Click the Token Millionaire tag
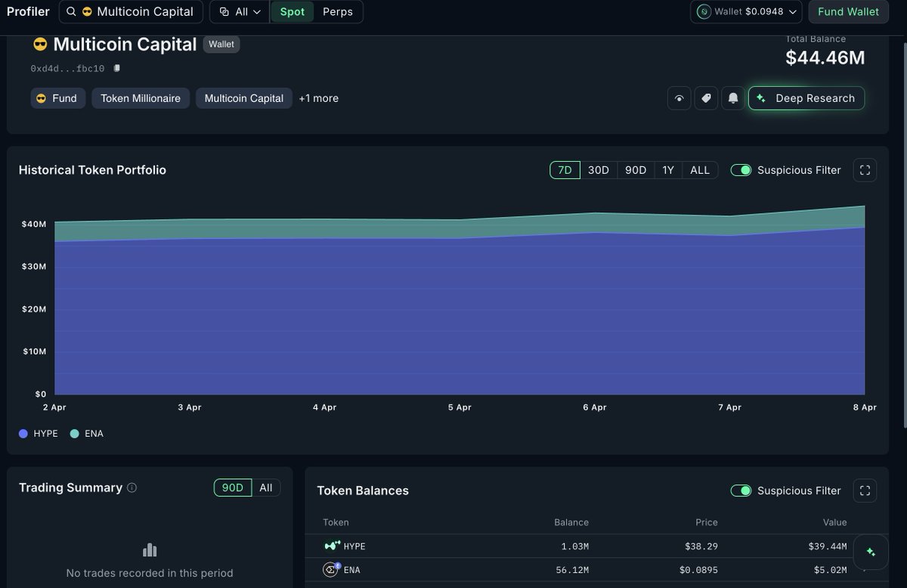This screenshot has width=907, height=588. pyautogui.click(x=141, y=98)
